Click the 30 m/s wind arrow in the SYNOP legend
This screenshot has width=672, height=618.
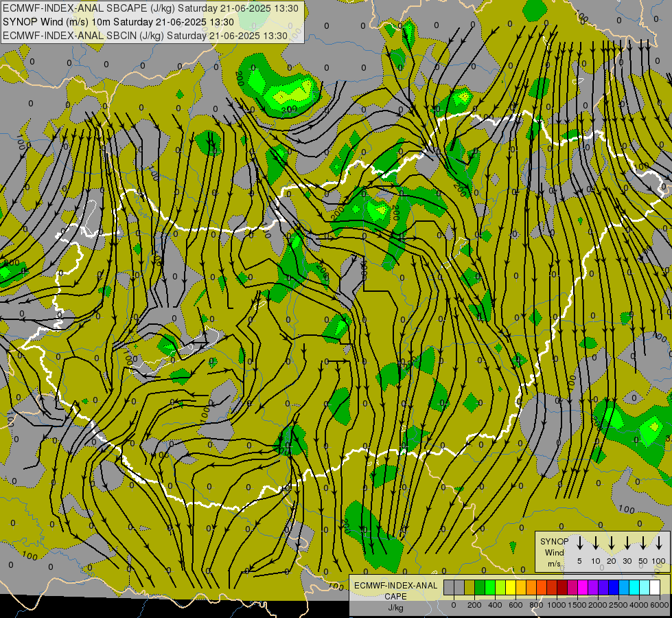[627, 543]
